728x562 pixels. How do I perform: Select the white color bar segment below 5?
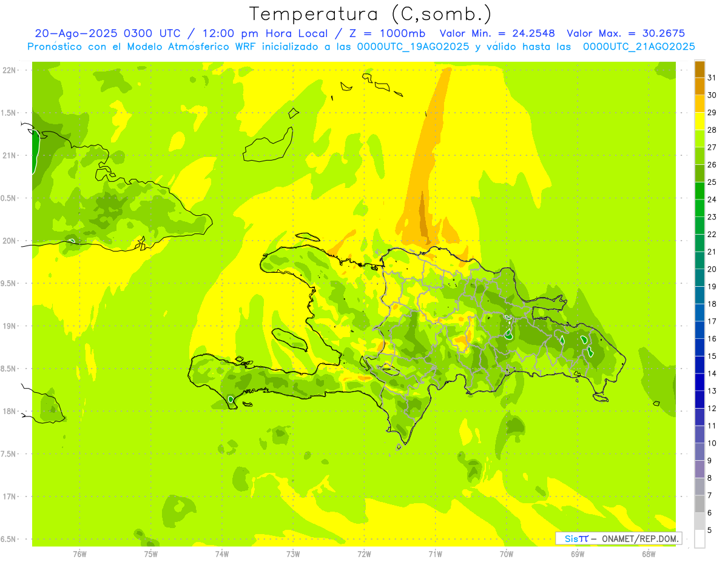click(699, 539)
